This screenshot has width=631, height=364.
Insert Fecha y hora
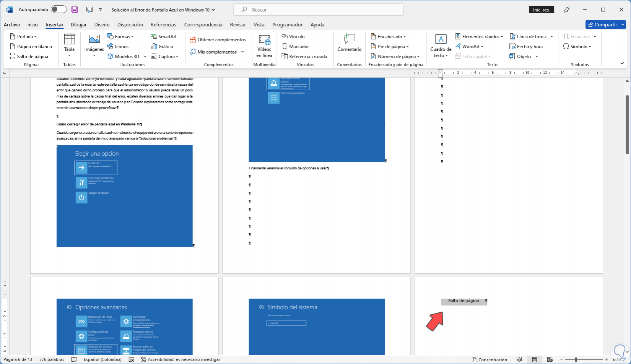(x=526, y=47)
